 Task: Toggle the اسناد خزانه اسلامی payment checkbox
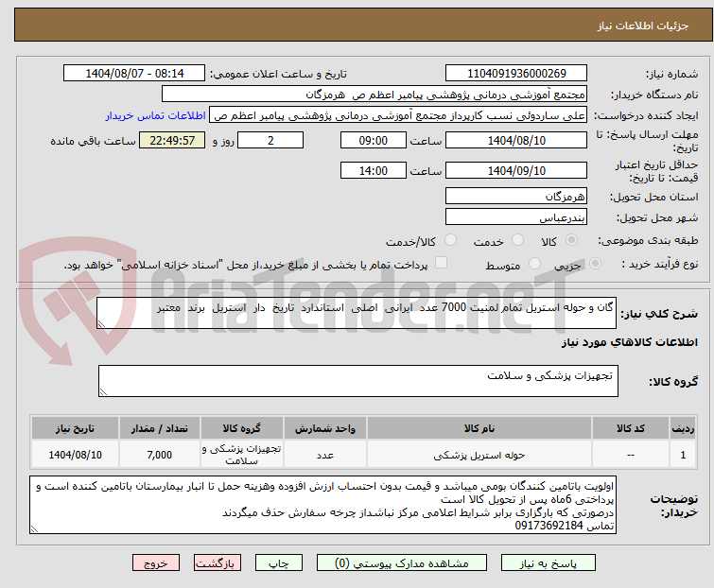tap(441, 263)
